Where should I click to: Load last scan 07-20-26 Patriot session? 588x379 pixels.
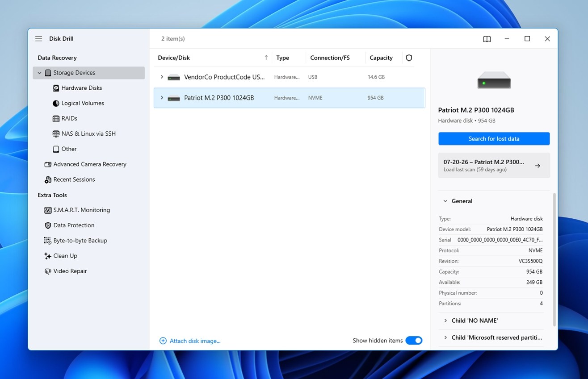pyautogui.click(x=494, y=165)
